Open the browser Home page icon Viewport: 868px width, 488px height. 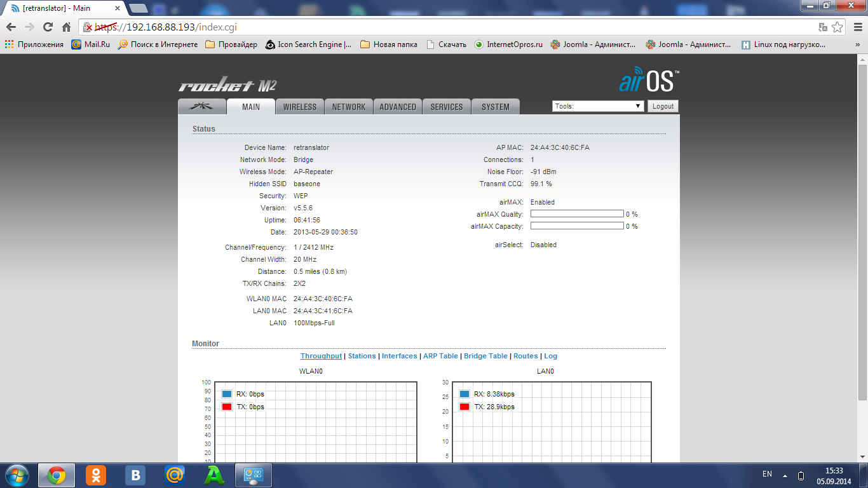click(66, 27)
